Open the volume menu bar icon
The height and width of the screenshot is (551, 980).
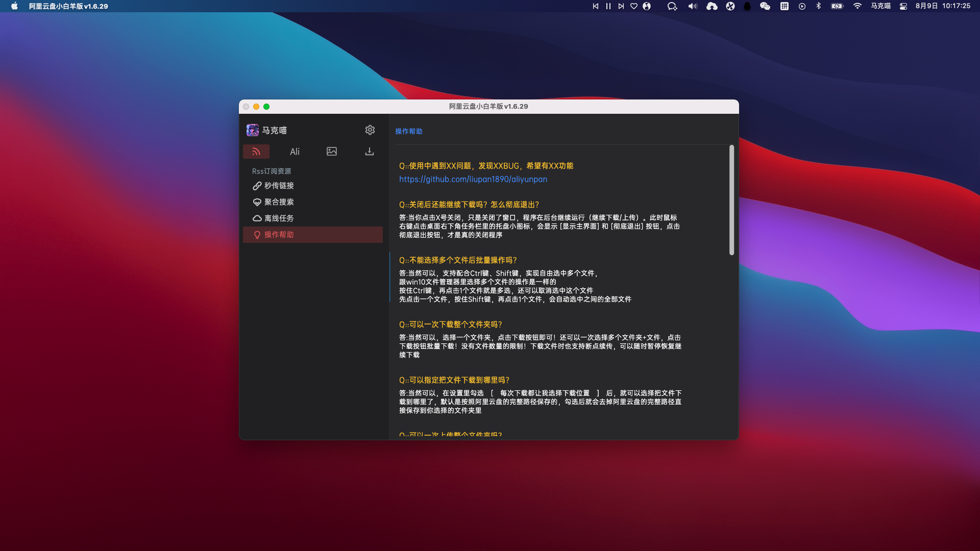point(692,6)
